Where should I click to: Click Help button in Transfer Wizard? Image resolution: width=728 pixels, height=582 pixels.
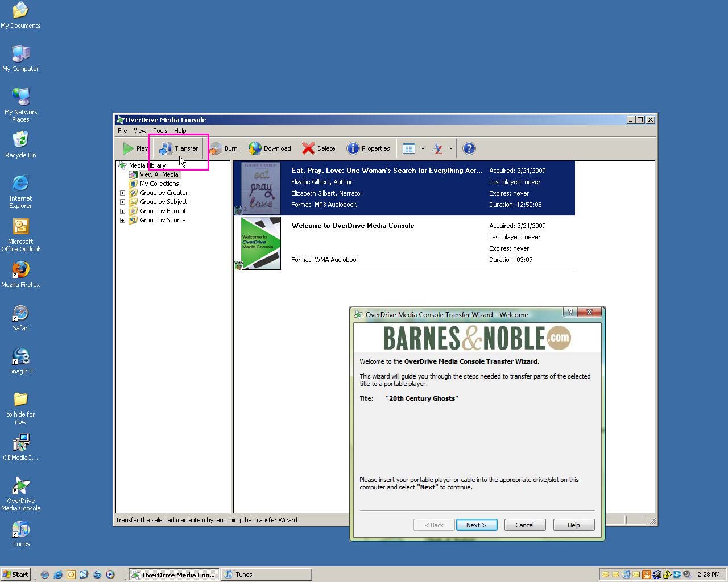tap(574, 525)
